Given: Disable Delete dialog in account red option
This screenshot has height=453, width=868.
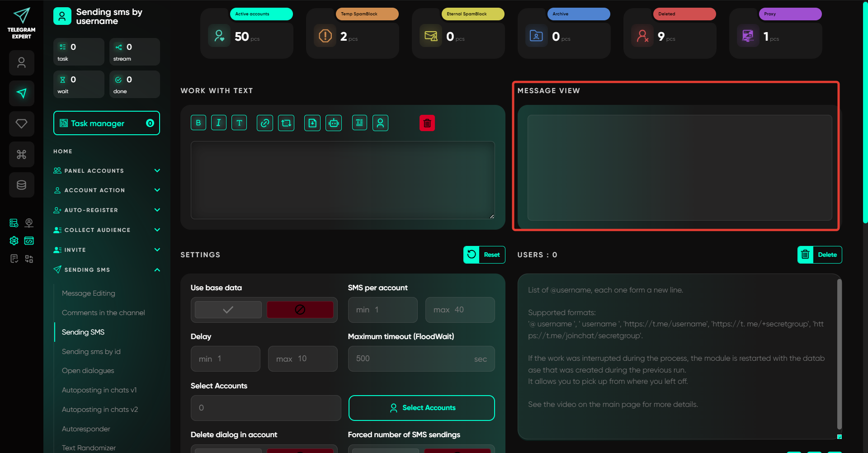Looking at the screenshot, I should tap(300, 450).
